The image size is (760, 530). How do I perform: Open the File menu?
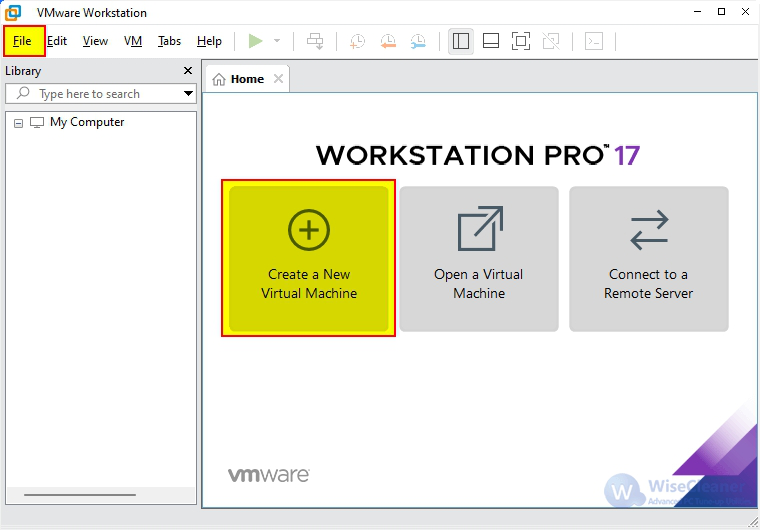[22, 41]
